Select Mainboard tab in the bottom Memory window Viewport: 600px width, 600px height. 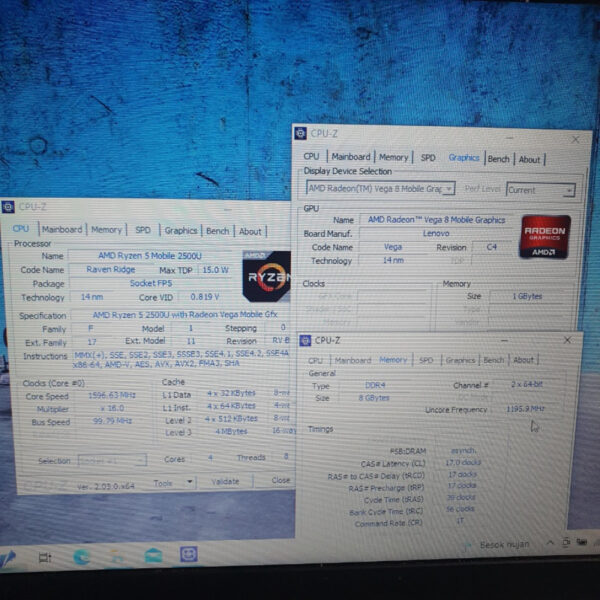[x=353, y=360]
